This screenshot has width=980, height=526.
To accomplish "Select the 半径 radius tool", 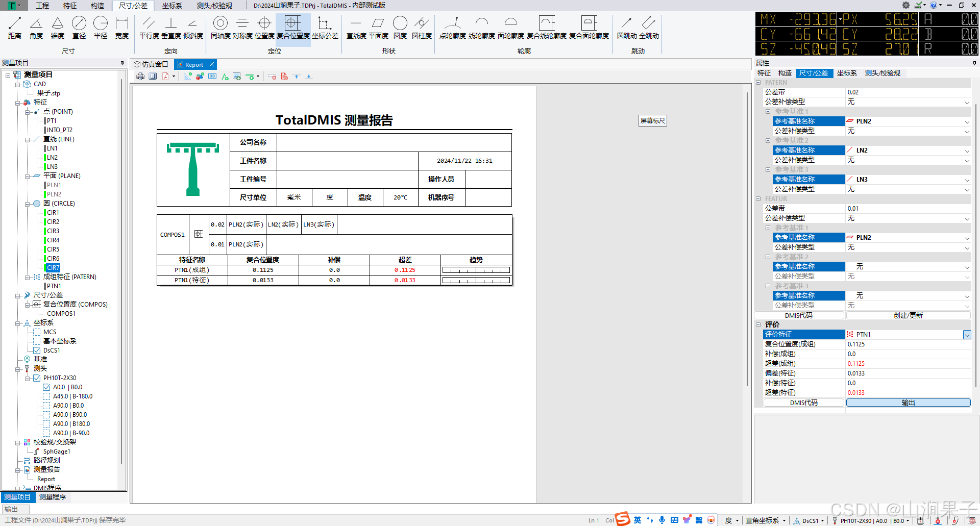I will (101, 28).
